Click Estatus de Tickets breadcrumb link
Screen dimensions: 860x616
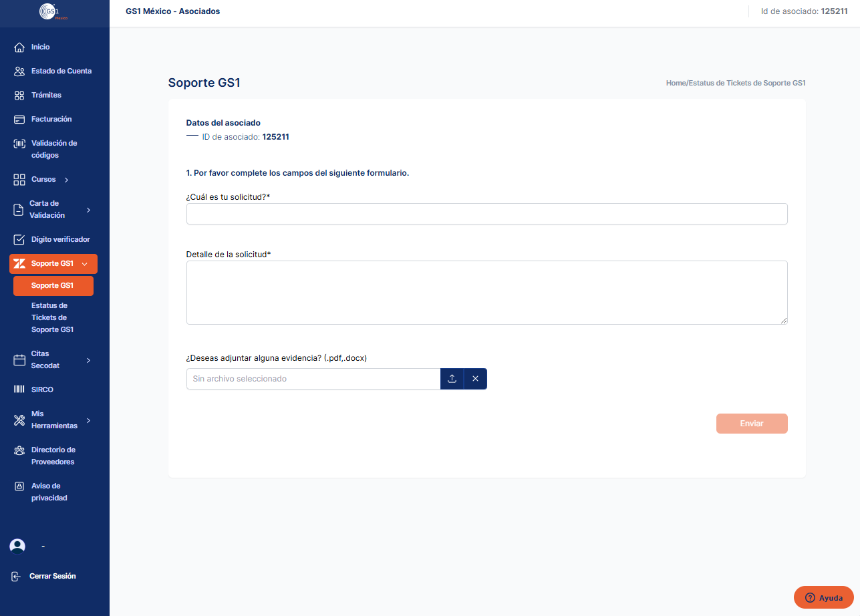click(747, 84)
